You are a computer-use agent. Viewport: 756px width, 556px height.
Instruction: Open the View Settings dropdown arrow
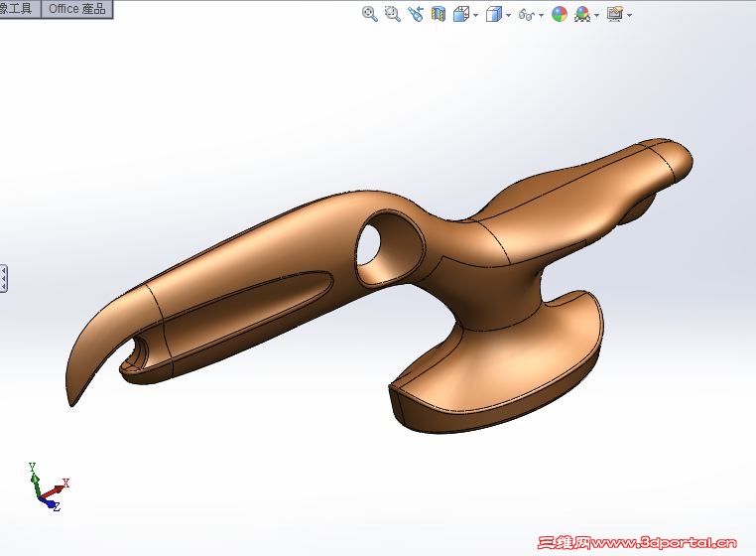[x=629, y=16]
